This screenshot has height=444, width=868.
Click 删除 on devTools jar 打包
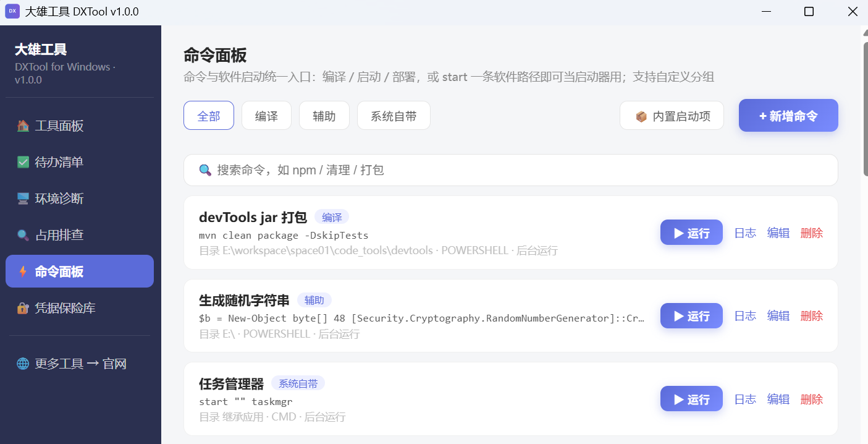pyautogui.click(x=812, y=233)
